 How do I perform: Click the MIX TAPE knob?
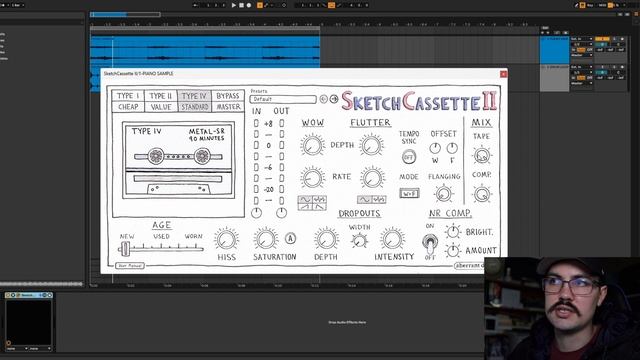click(x=482, y=156)
